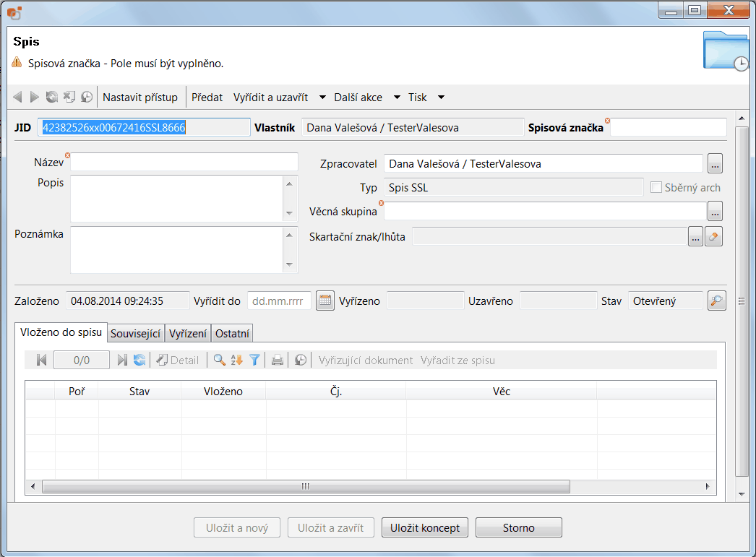Screen dimensions: 756x557
Task: Expand Další akce dropdown arrow
Action: click(x=397, y=98)
